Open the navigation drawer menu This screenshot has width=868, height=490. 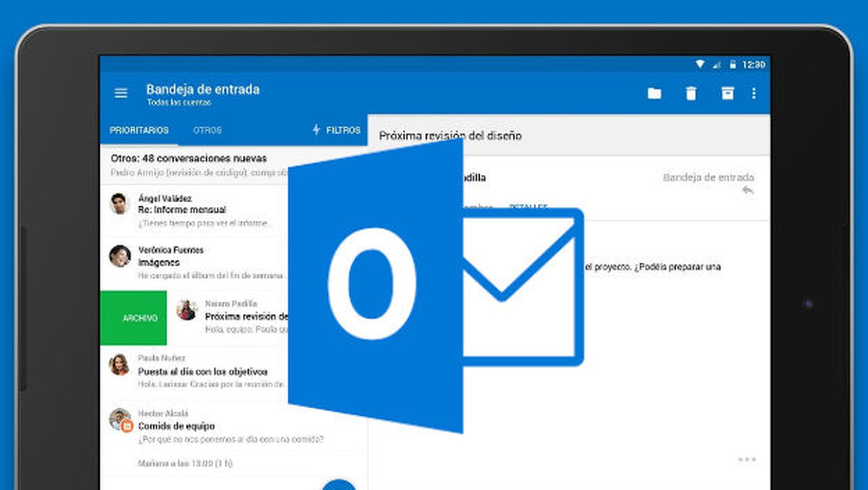[121, 93]
